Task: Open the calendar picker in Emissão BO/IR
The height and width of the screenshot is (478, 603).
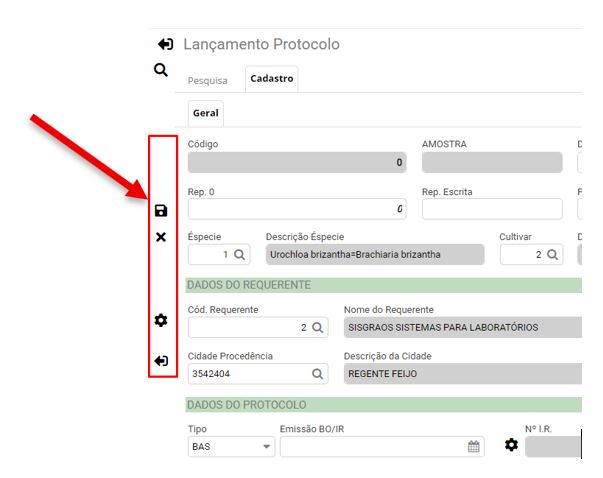Action: [473, 447]
